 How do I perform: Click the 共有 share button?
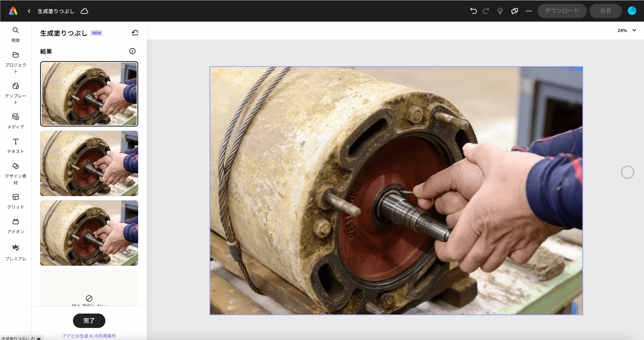pyautogui.click(x=605, y=11)
